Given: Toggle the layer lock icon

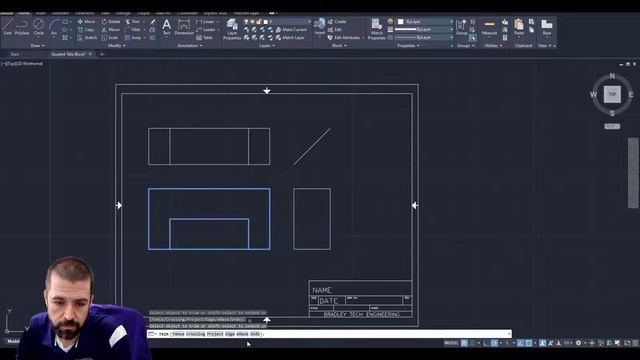Looking at the screenshot, I should click(259, 21).
